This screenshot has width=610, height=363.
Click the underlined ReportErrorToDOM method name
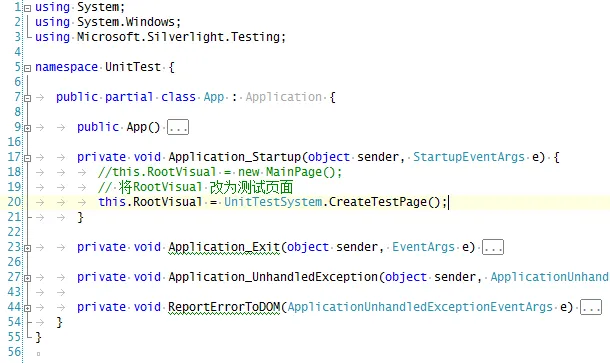click(224, 307)
